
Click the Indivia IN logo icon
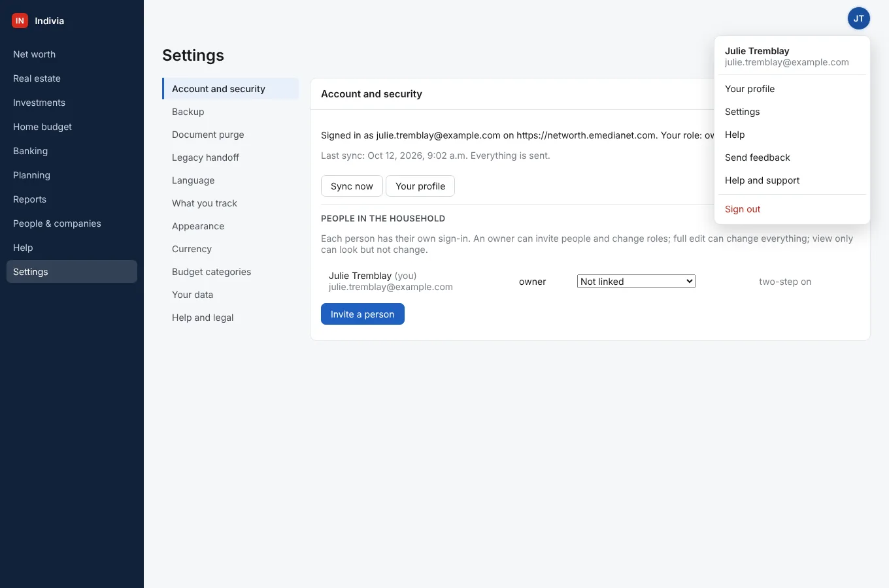tap(20, 21)
